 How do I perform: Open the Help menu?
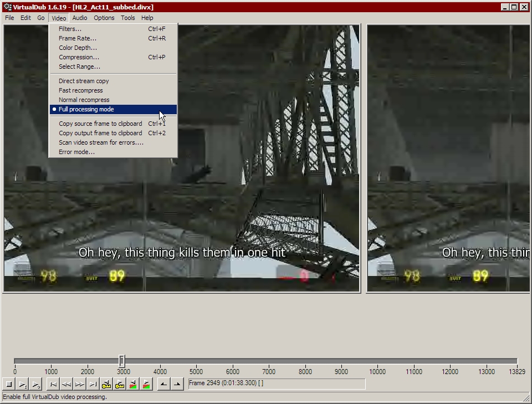147,18
